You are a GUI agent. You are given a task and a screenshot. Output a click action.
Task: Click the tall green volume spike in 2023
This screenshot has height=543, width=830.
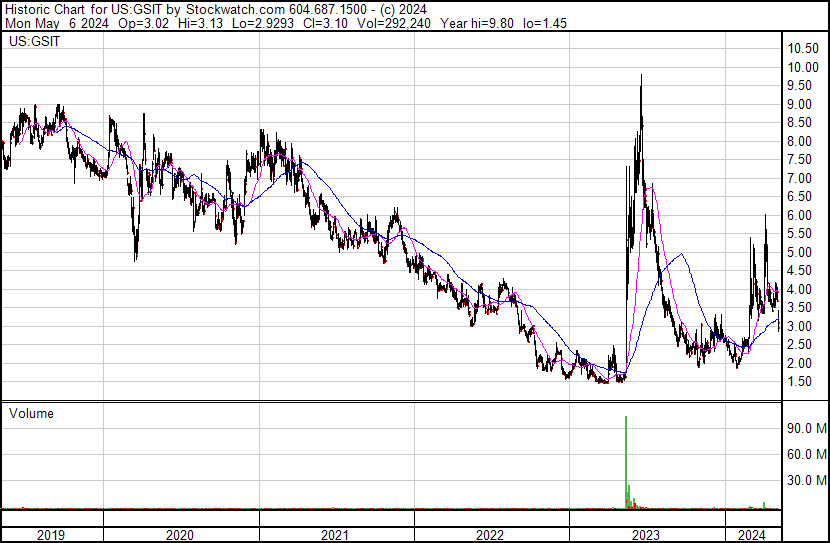pyautogui.click(x=626, y=462)
